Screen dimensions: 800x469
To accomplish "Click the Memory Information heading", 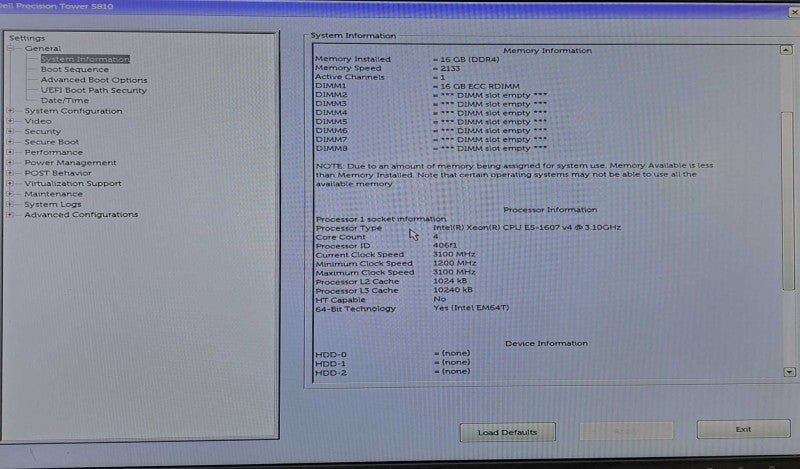I will point(547,51).
